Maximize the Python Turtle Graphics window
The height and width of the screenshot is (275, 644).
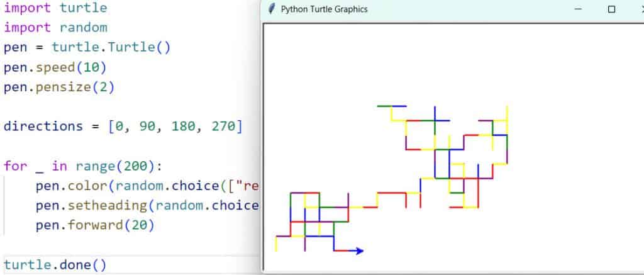[611, 9]
